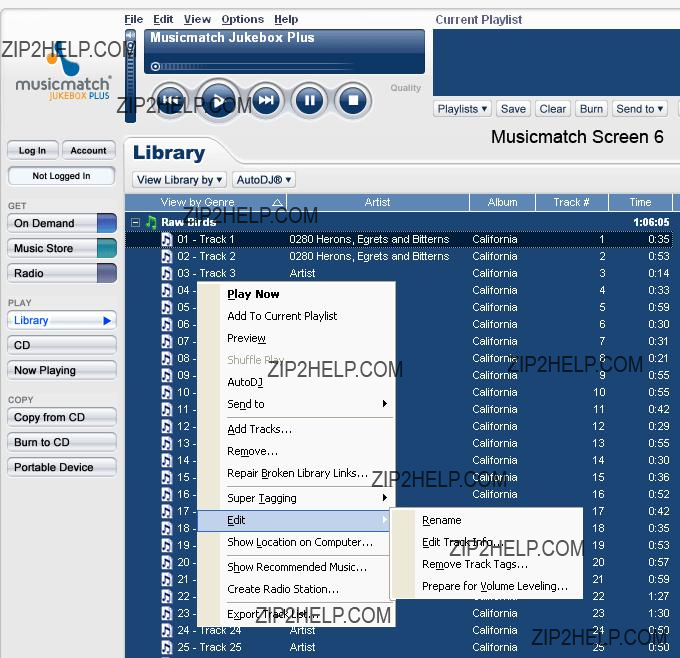Click the purple color tab of Radio

107,273
